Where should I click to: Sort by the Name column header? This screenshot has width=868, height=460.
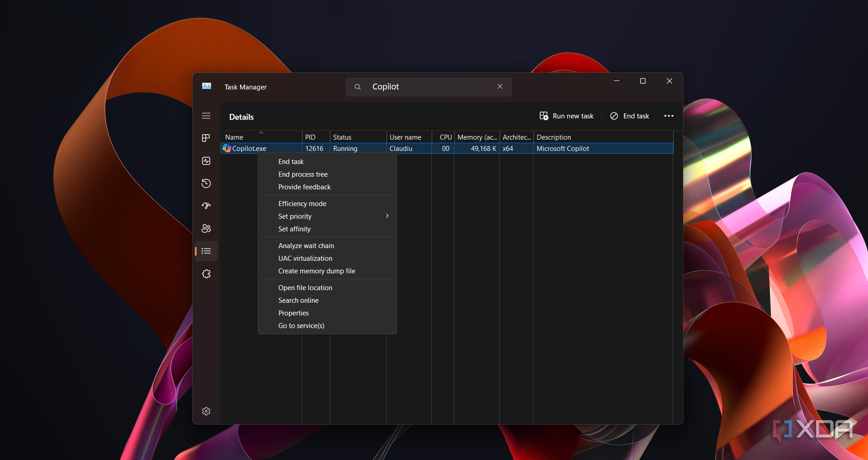(261, 137)
